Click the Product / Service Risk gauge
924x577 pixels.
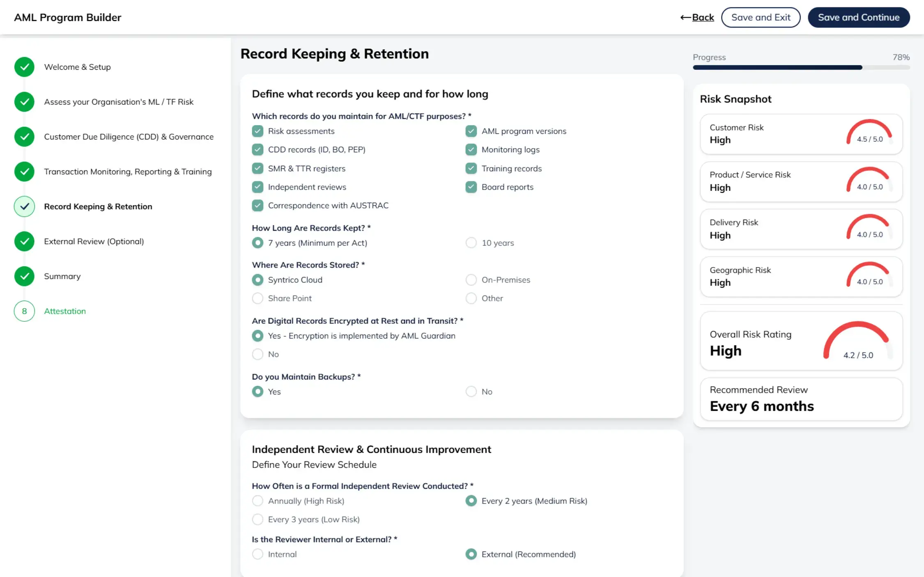click(869, 179)
